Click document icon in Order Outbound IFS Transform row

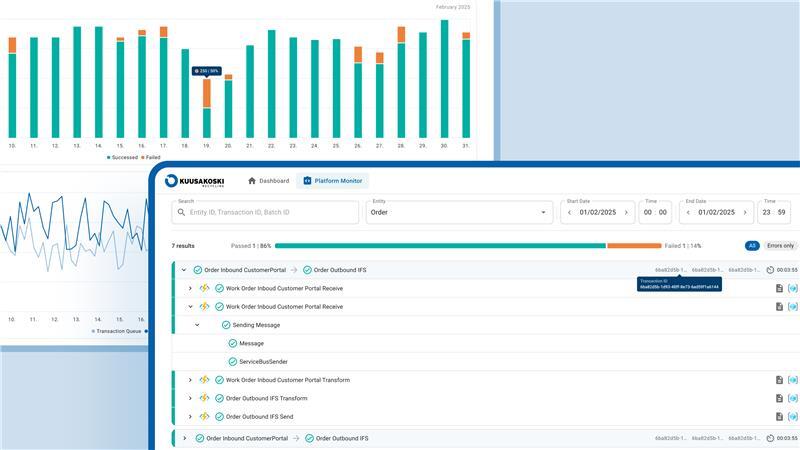(x=778, y=398)
